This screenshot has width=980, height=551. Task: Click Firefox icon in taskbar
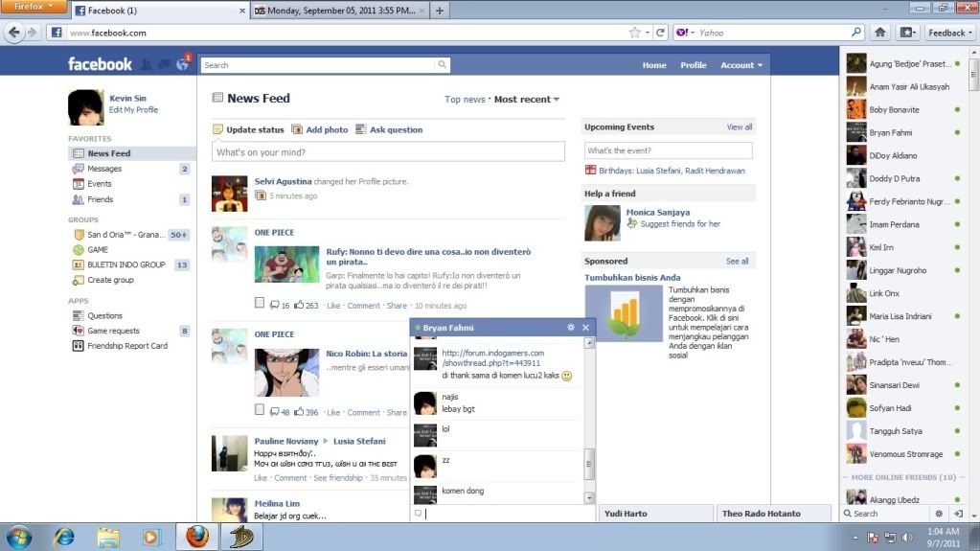197,537
